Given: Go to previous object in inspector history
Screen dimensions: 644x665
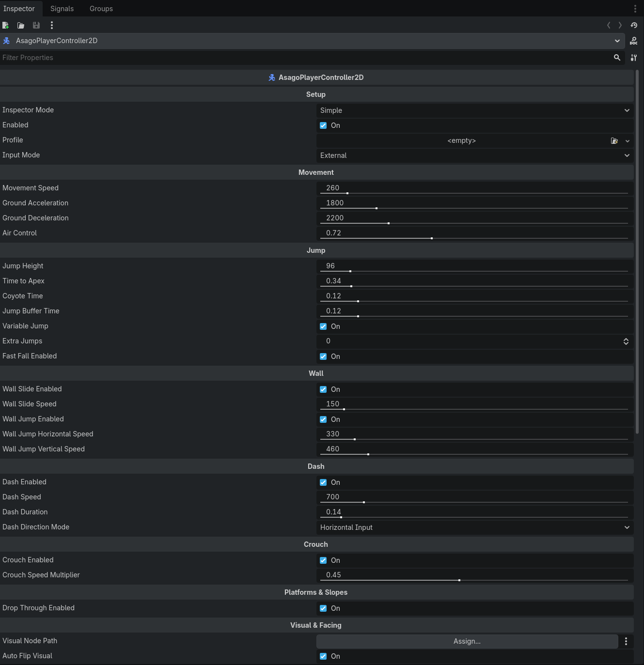Looking at the screenshot, I should (609, 25).
